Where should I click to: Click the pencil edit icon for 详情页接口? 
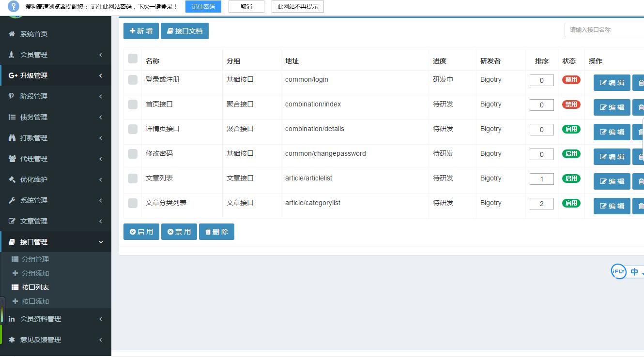click(604, 132)
